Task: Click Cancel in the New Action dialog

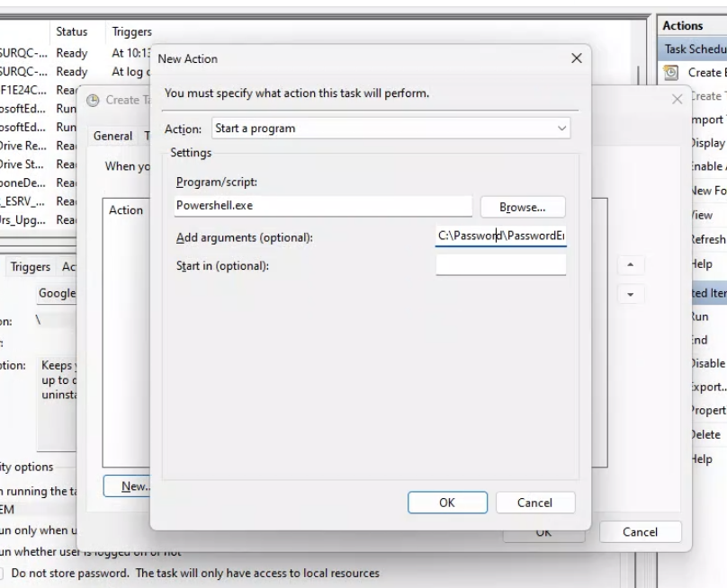Action: tap(534, 503)
